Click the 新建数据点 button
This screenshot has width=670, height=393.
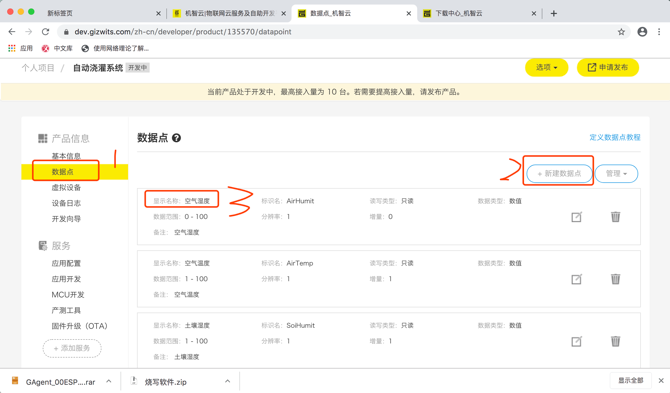click(559, 173)
